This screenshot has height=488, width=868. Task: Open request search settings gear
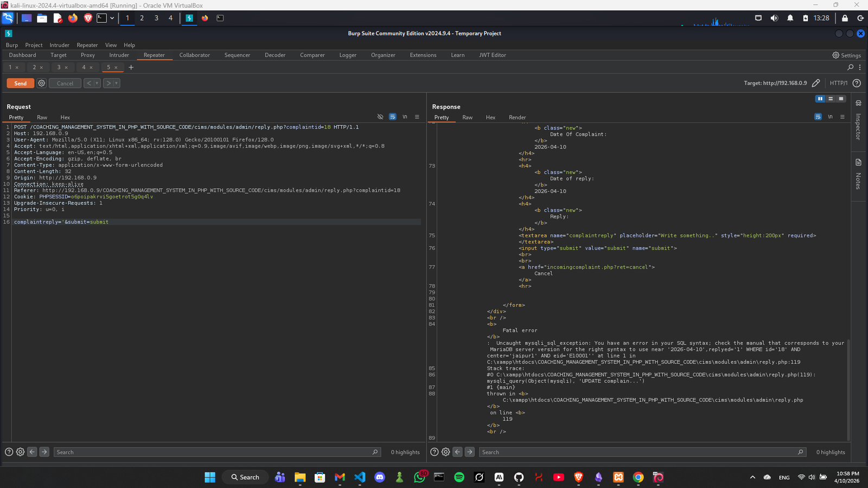(20, 452)
